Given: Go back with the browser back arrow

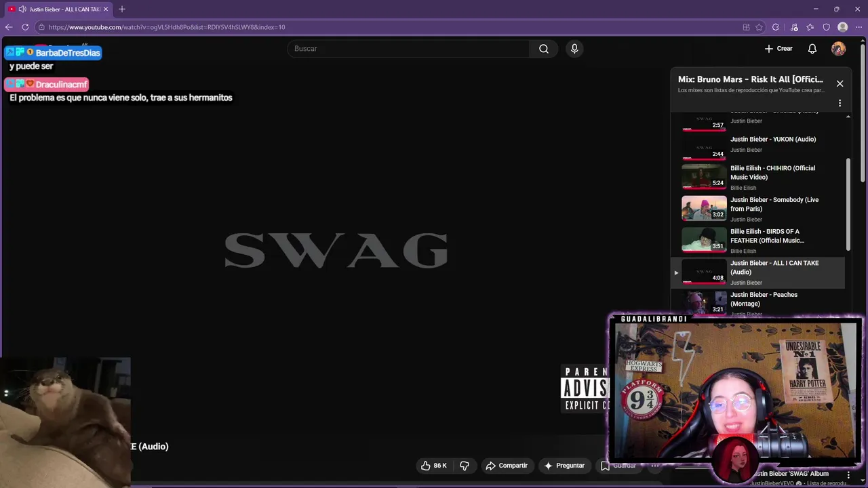Looking at the screenshot, I should [9, 27].
